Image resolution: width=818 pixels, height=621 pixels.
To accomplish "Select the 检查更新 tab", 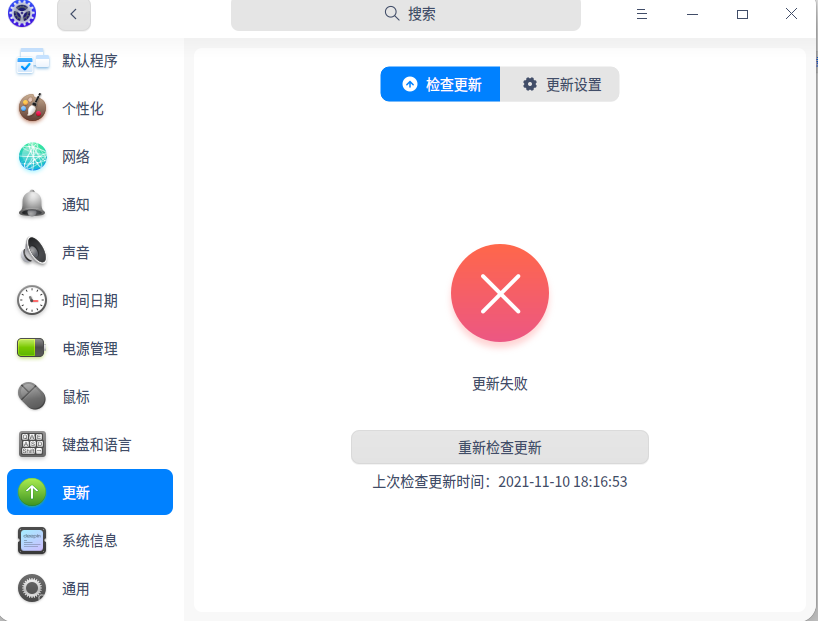I will click(440, 84).
